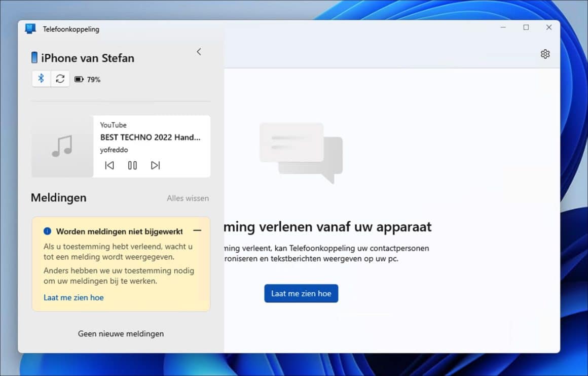Open the Laat me zien hoe link
The width and height of the screenshot is (588, 376).
pyautogui.click(x=73, y=297)
